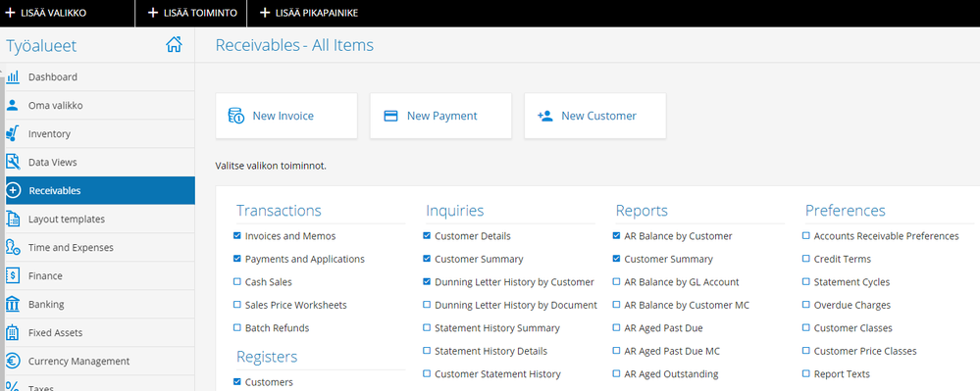
Task: Enable Sales Price Worksheets checkbox
Action: coord(236,305)
